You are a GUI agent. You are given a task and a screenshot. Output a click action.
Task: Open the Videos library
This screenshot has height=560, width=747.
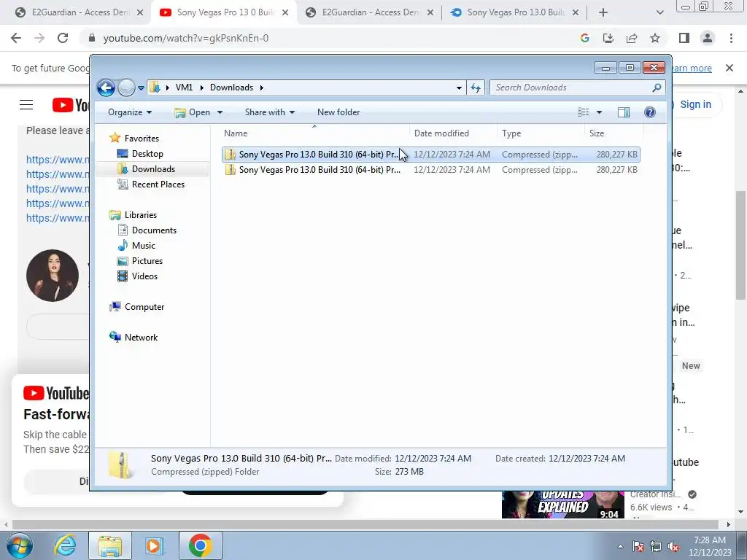point(144,276)
